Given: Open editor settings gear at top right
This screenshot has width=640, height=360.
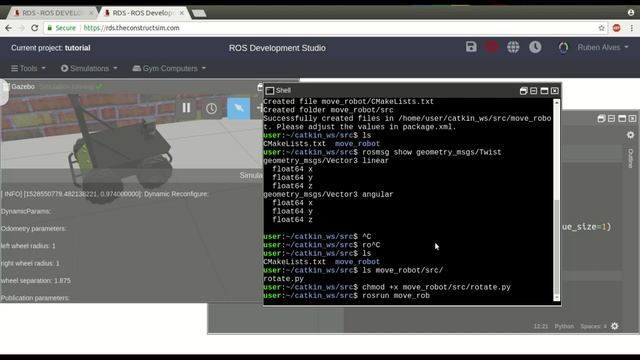Looking at the screenshot, I should tap(631, 135).
